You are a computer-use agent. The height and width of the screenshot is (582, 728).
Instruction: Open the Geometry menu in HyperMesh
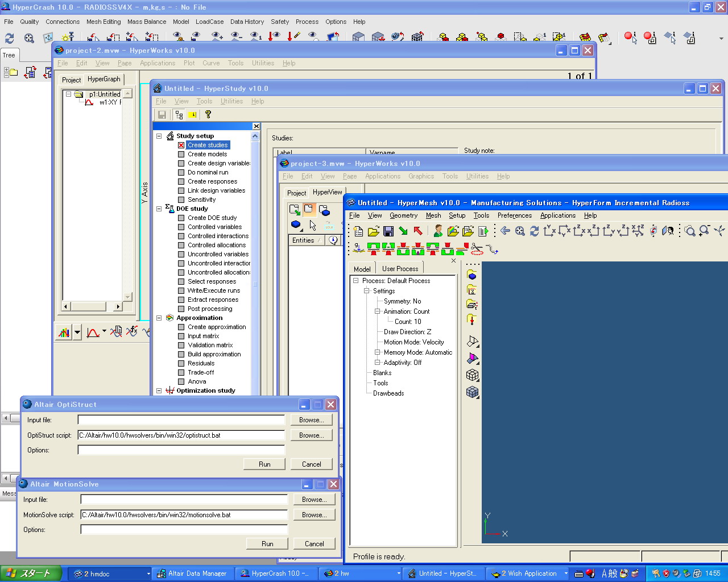[x=404, y=215]
